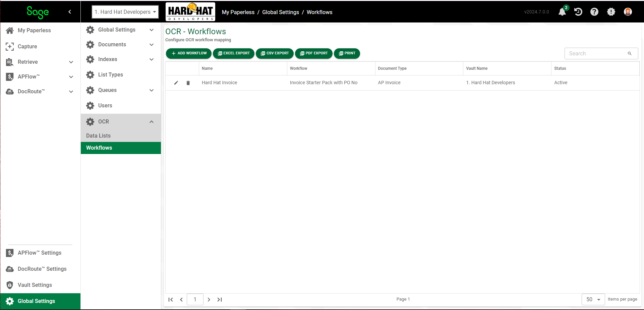Click Add Workflow button
The image size is (644, 310).
point(189,53)
